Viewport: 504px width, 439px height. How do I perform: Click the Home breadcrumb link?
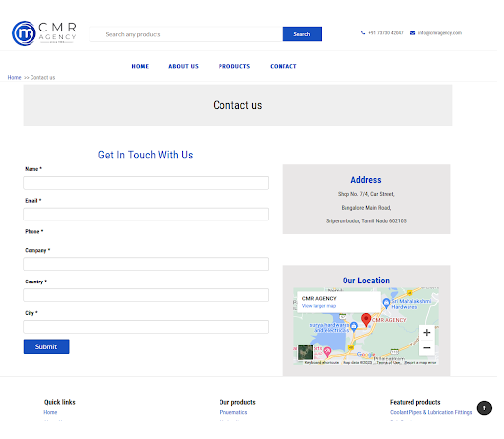point(14,78)
